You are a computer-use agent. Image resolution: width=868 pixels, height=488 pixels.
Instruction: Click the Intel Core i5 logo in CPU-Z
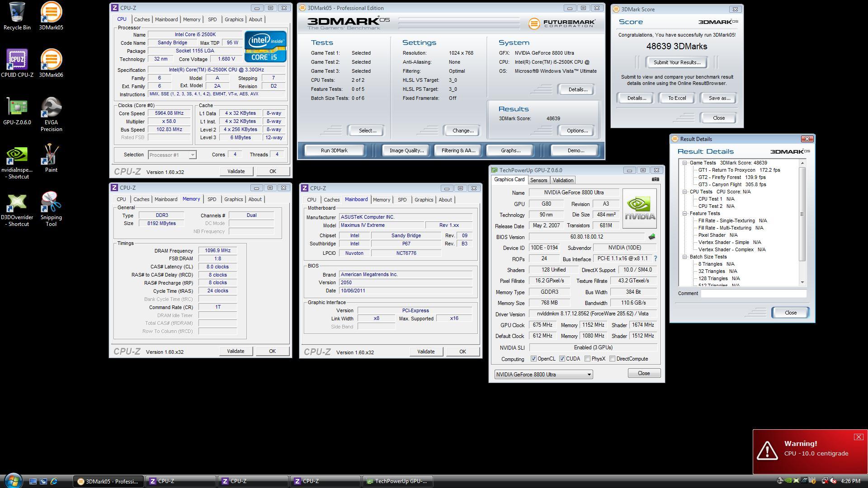[x=265, y=47]
